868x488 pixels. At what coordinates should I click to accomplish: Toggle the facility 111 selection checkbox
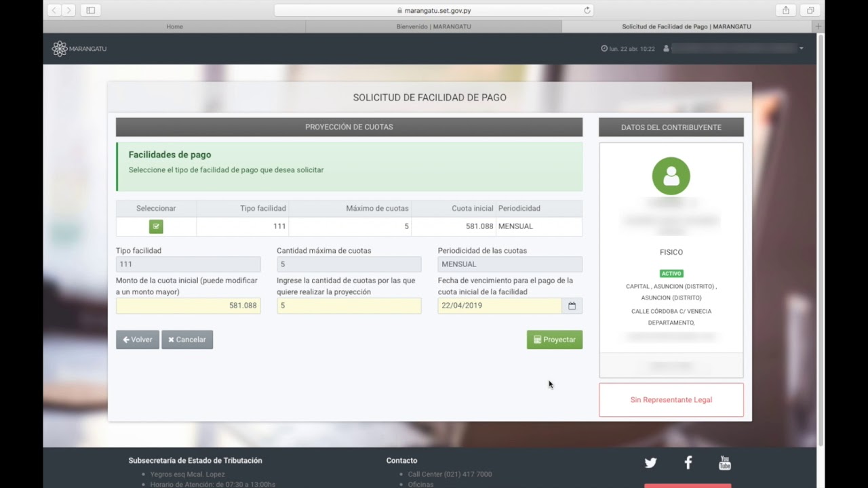click(156, 226)
